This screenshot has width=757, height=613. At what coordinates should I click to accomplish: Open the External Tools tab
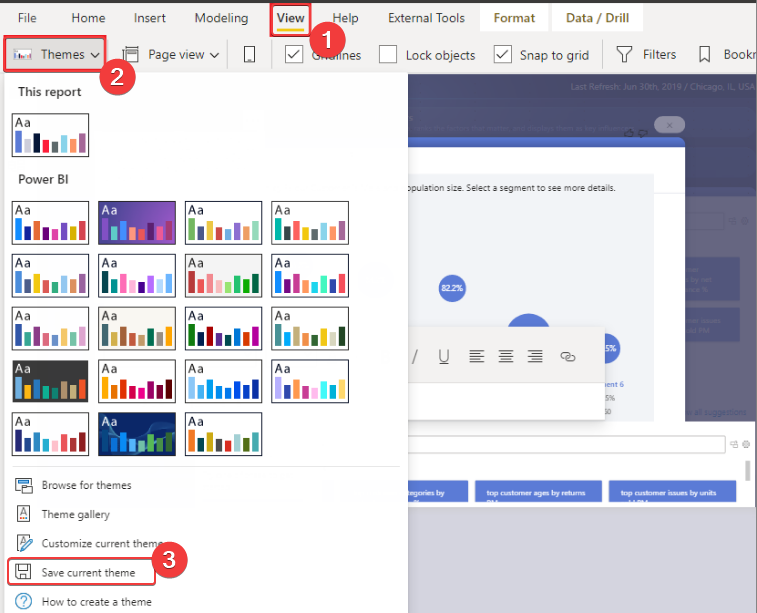pyautogui.click(x=426, y=18)
